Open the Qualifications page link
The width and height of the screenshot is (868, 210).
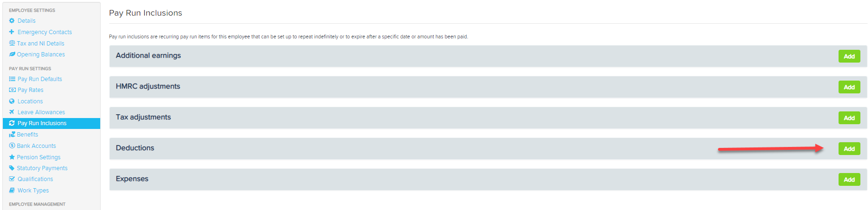tap(35, 179)
